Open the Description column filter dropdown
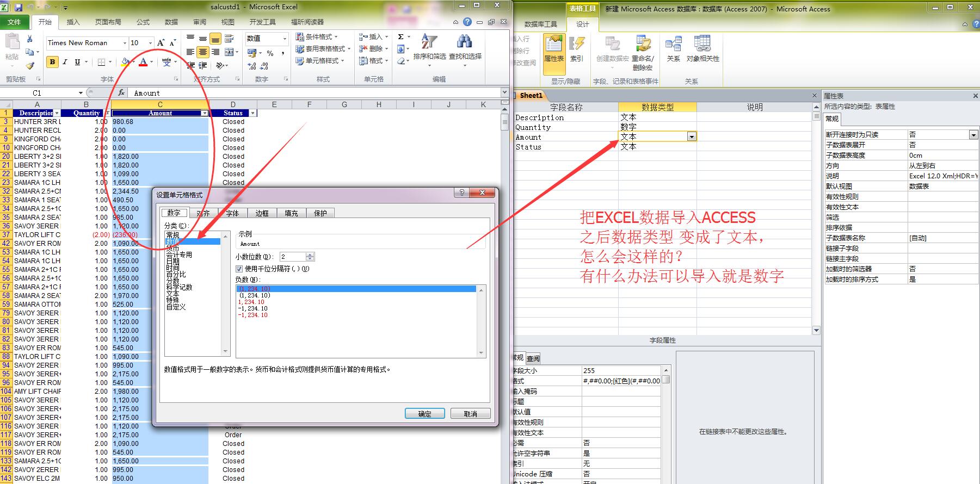Viewport: 980px width, 484px height. pos(57,113)
